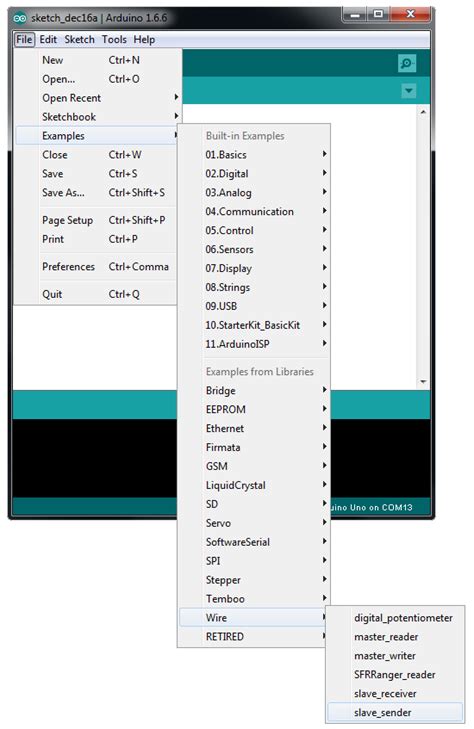
Task: Open SD library examples
Action: pyautogui.click(x=254, y=504)
